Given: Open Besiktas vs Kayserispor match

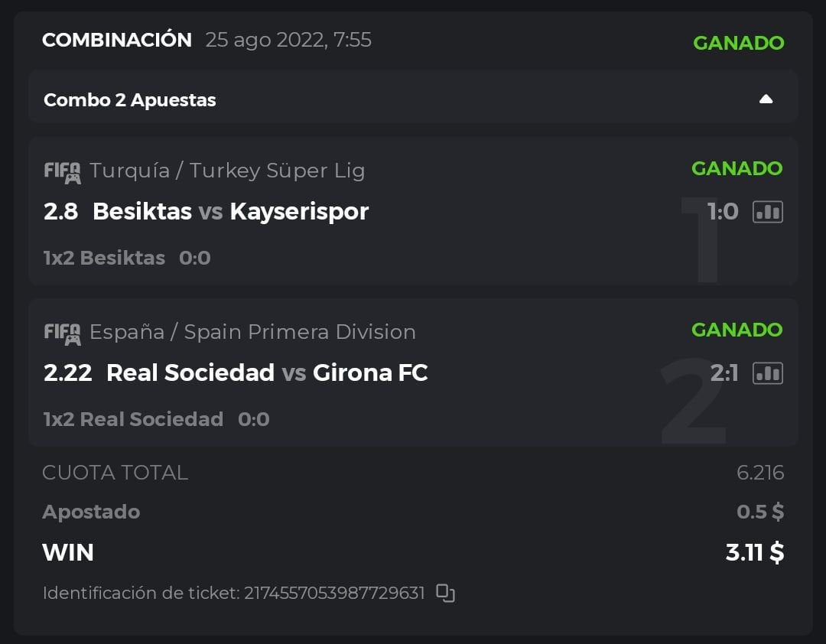Looking at the screenshot, I should click(x=230, y=211).
